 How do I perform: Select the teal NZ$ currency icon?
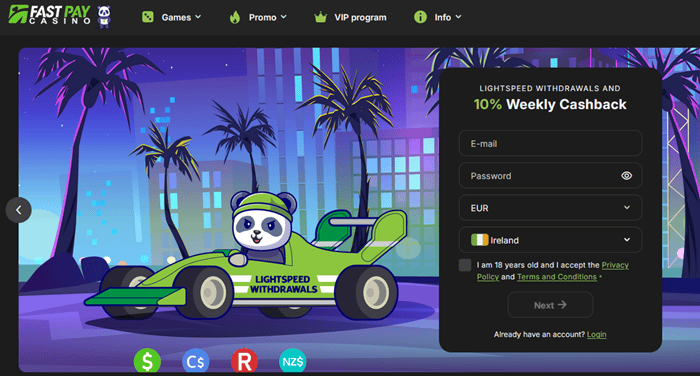[293, 361]
